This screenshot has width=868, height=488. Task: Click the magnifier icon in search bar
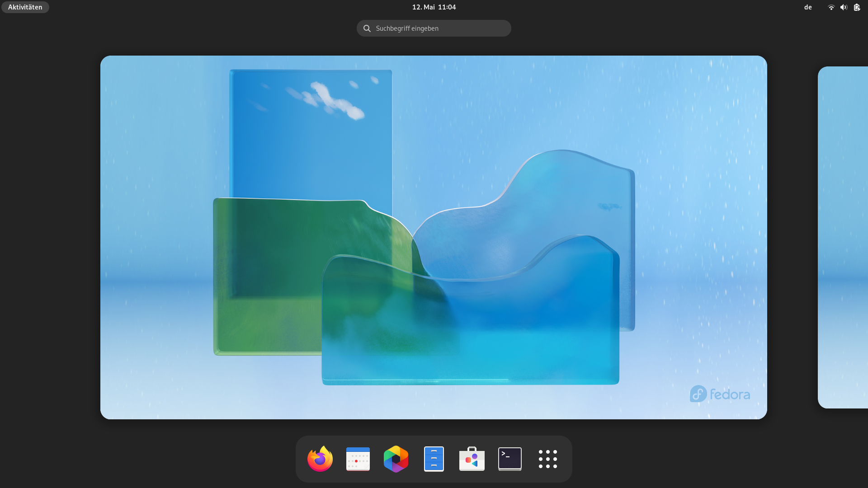tap(367, 28)
